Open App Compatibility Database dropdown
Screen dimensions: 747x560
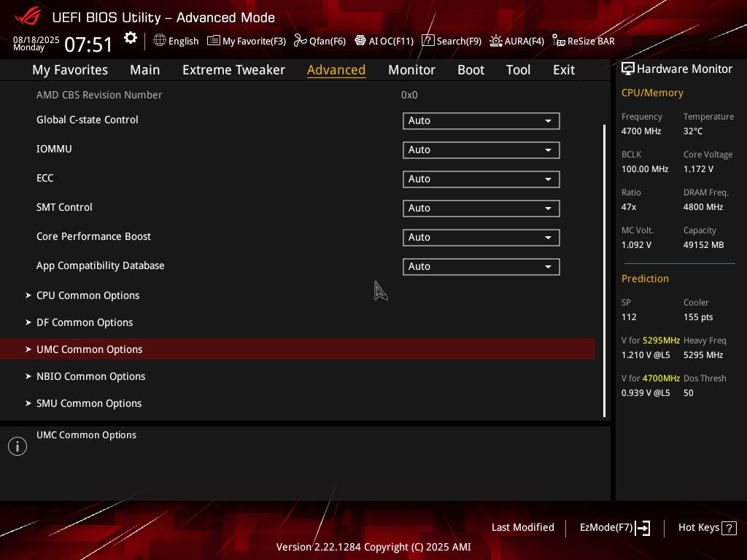click(481, 267)
